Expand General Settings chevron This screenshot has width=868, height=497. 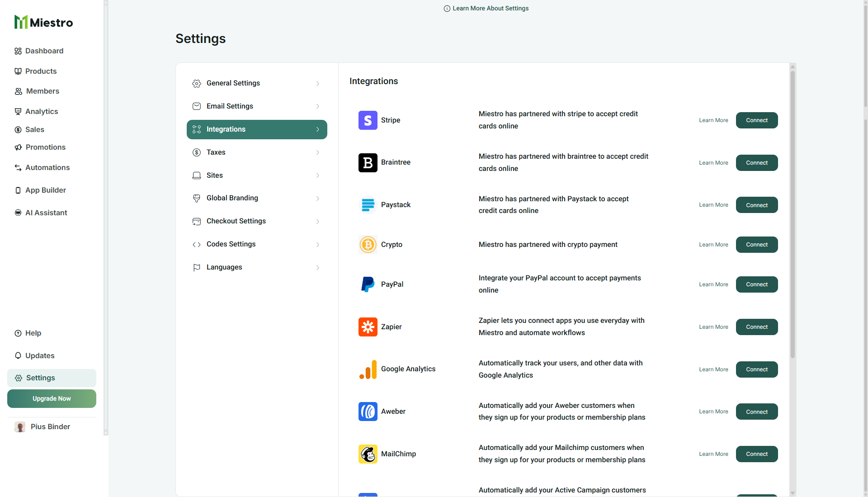[x=318, y=84]
